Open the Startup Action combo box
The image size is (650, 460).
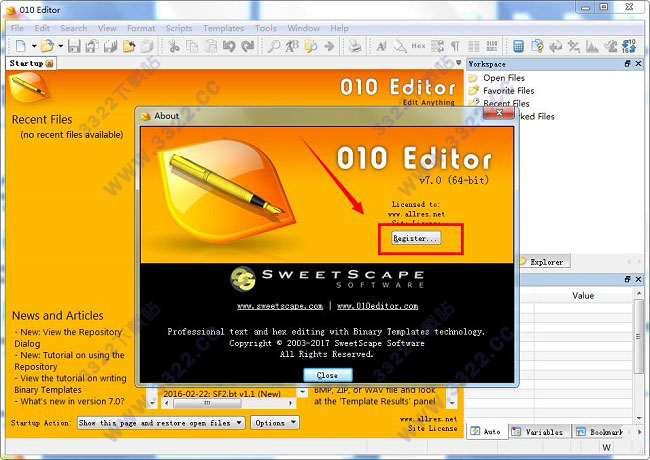pos(161,423)
